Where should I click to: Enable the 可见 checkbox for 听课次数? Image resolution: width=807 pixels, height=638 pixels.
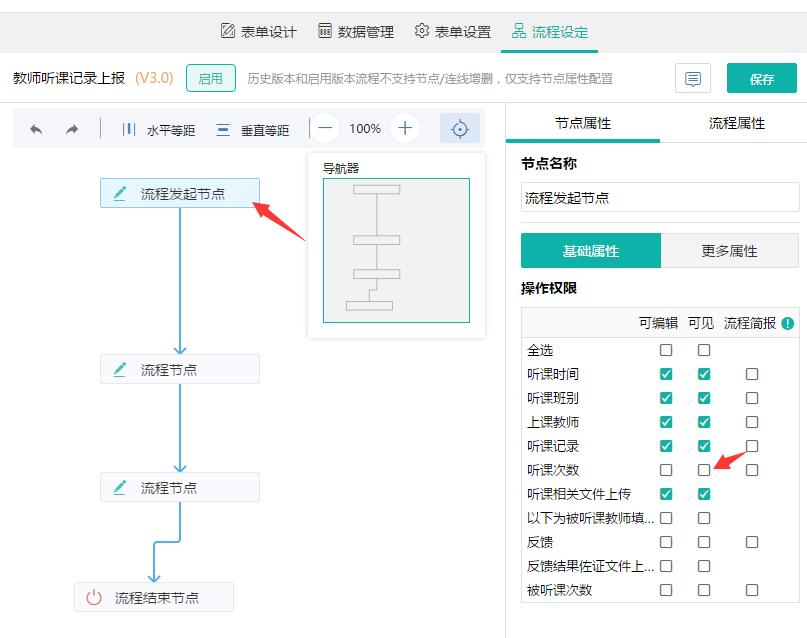click(x=704, y=470)
